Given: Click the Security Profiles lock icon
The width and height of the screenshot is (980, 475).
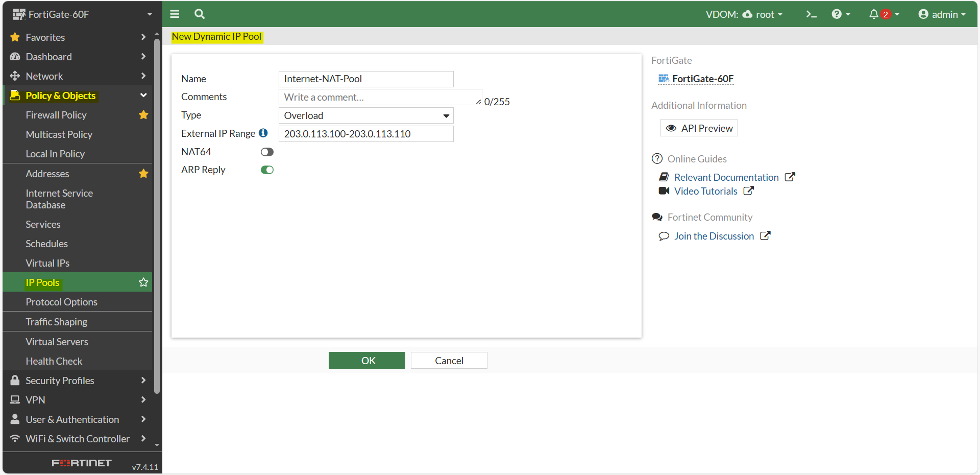Looking at the screenshot, I should coord(15,381).
